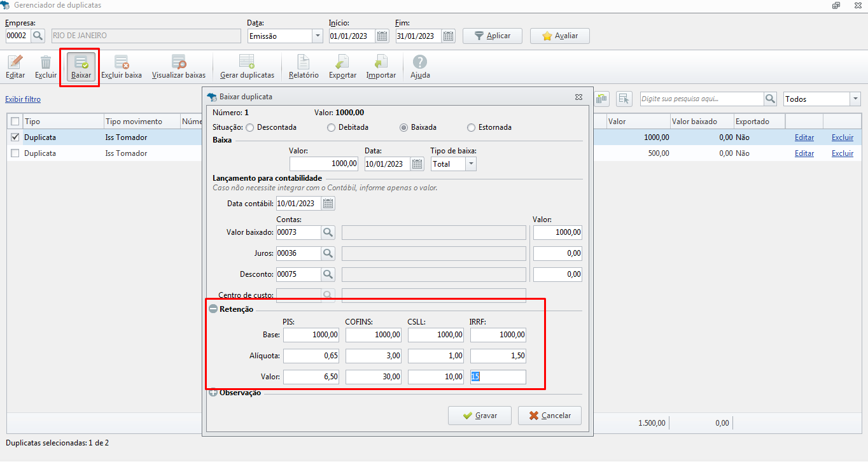Open the Início date calendar picker
The image size is (868, 462).
(382, 36)
